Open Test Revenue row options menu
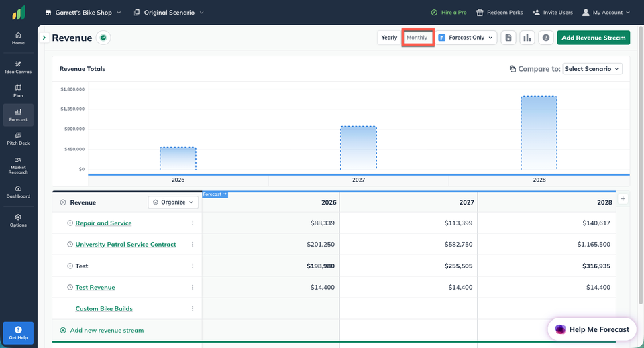644x348 pixels. click(x=193, y=287)
